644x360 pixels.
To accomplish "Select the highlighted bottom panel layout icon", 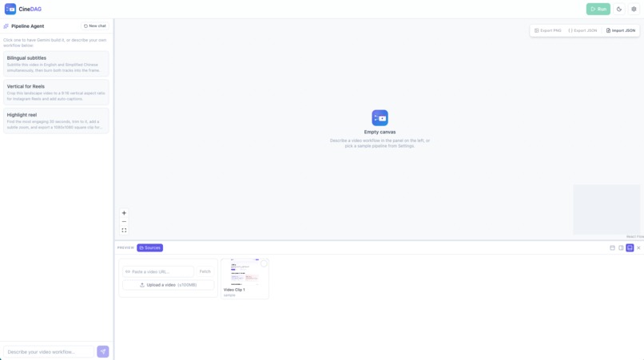I will pos(630,248).
